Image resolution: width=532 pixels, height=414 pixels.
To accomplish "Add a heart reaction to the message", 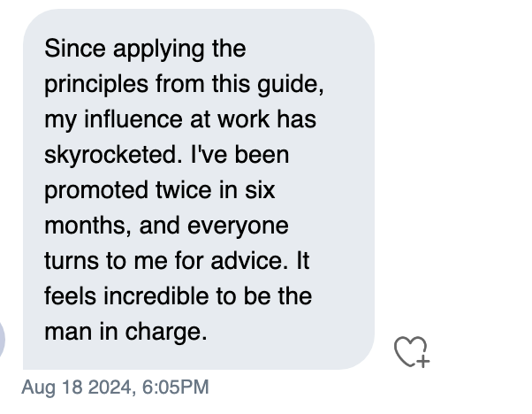I will 412,351.
